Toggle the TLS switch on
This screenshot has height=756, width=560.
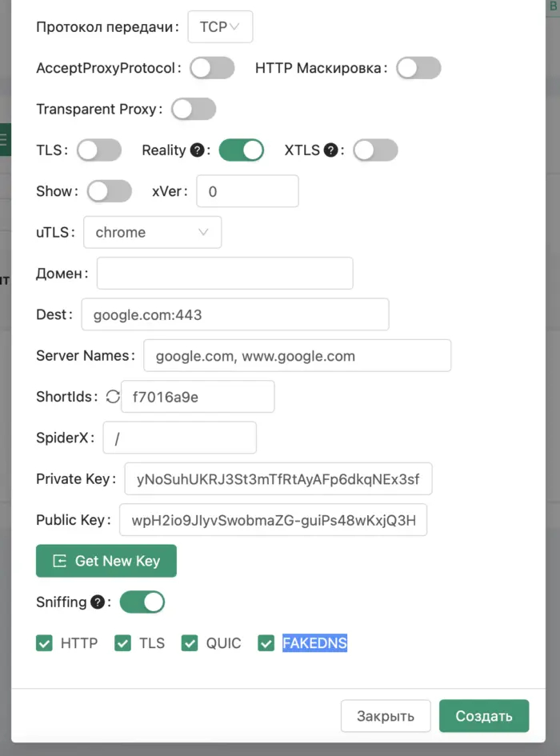[99, 150]
